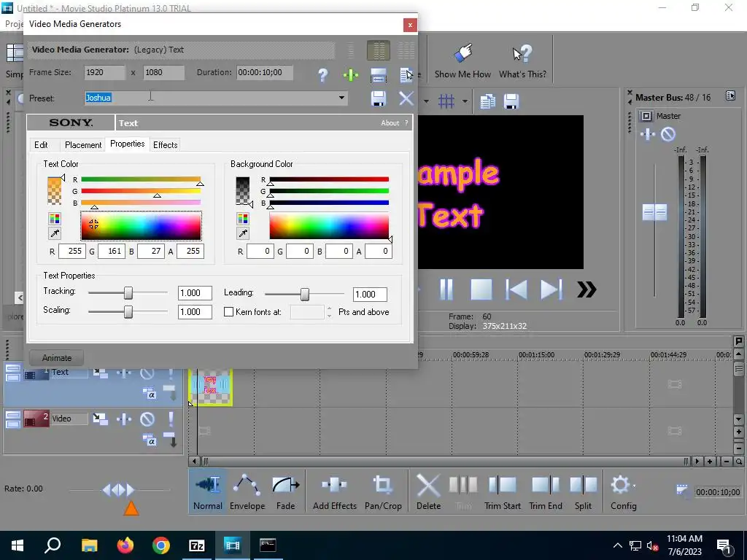Expand the overlays grid dropdown arrow
Image resolution: width=747 pixels, height=560 pixels.
465,101
